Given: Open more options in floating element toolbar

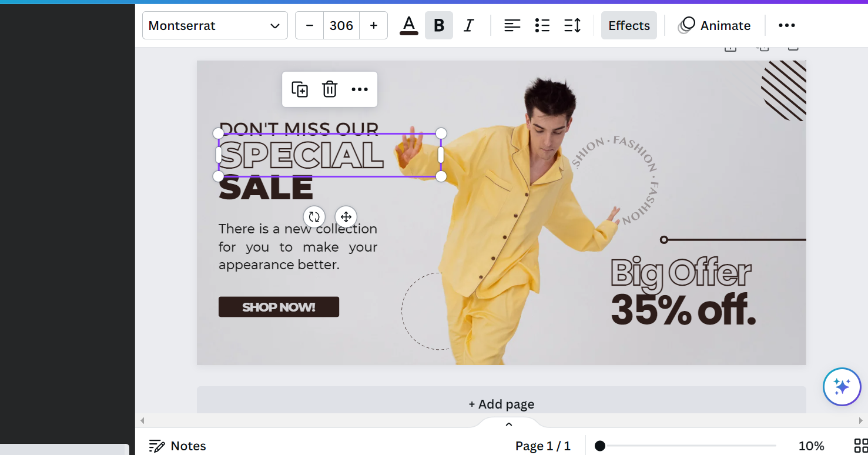Looking at the screenshot, I should [360, 89].
